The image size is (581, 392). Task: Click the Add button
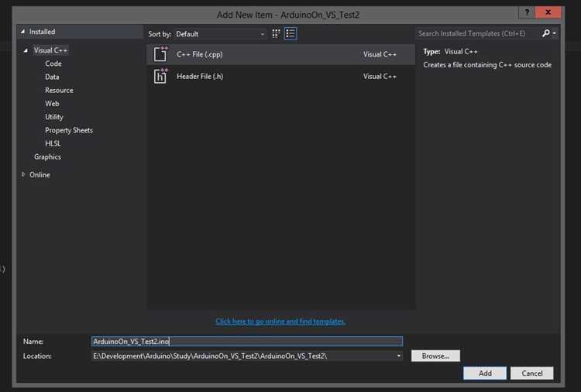pos(485,373)
